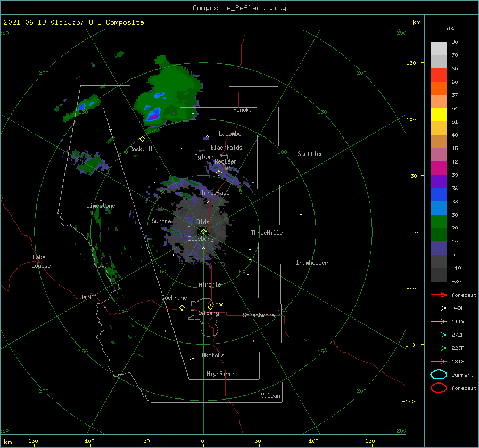Click the Airdrie city label
Image resolution: width=479 pixels, height=448 pixels.
[x=210, y=284]
